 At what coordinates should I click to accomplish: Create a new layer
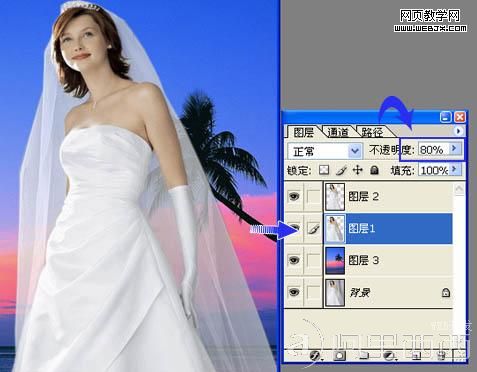(416, 355)
